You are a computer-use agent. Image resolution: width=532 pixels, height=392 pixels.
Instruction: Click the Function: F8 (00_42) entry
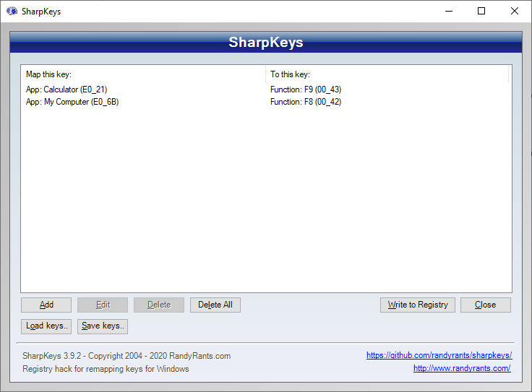click(x=306, y=102)
